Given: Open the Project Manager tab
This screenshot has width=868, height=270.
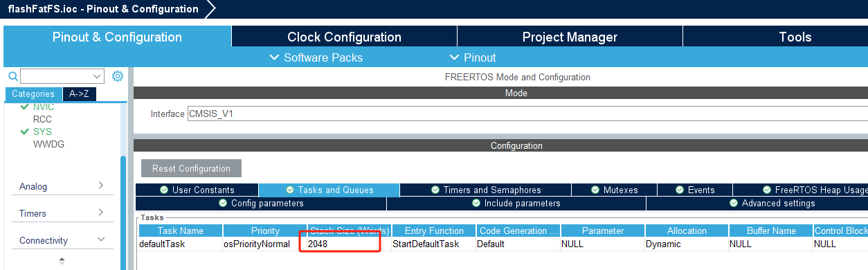Looking at the screenshot, I should tap(570, 37).
